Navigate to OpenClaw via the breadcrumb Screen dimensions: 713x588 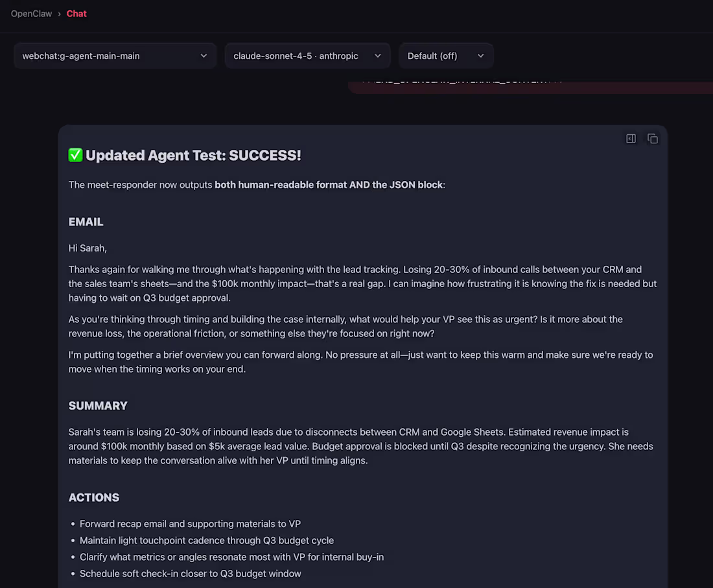click(31, 13)
